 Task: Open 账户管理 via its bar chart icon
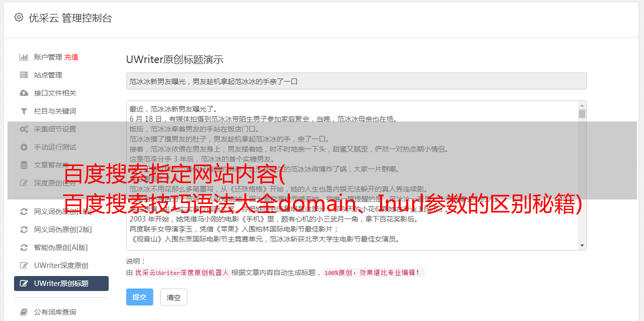24,57
